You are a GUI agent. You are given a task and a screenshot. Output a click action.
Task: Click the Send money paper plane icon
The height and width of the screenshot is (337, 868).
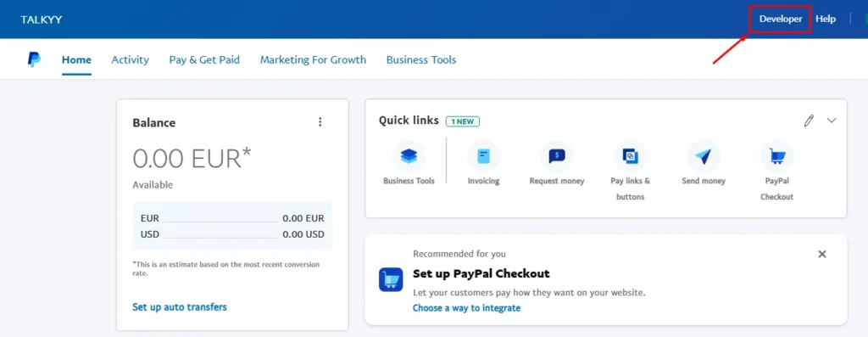coord(704,157)
